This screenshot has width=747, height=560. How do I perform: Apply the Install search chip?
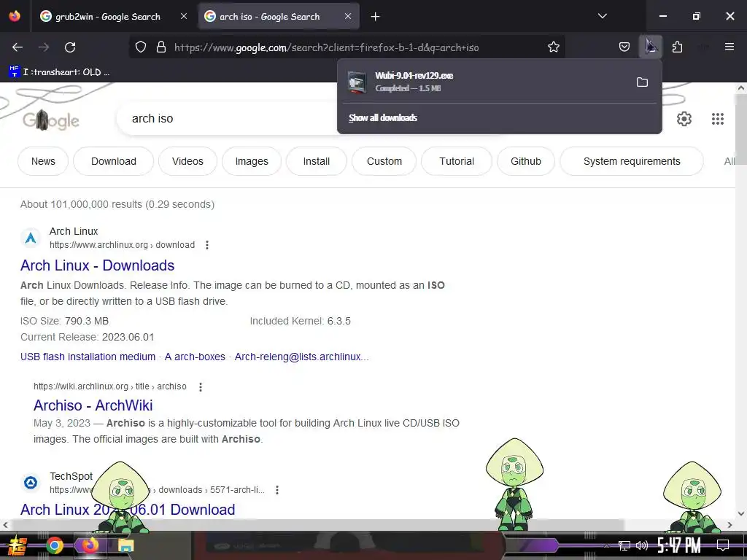pos(317,161)
